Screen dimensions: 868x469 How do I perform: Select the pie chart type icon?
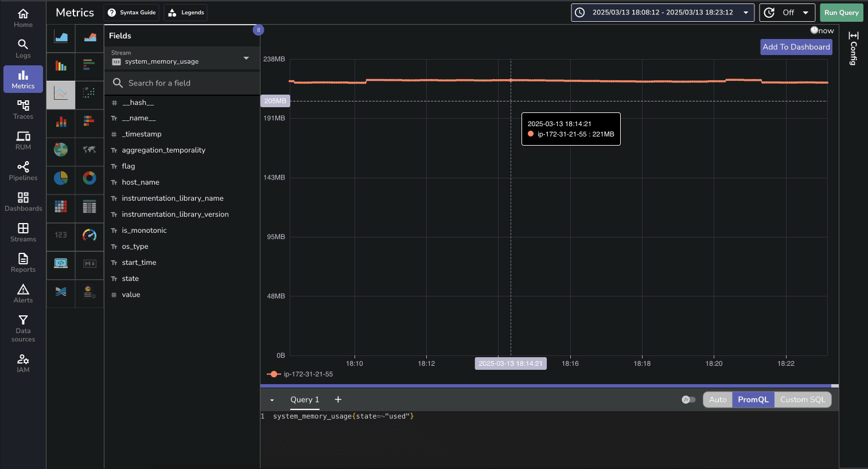coord(61,178)
